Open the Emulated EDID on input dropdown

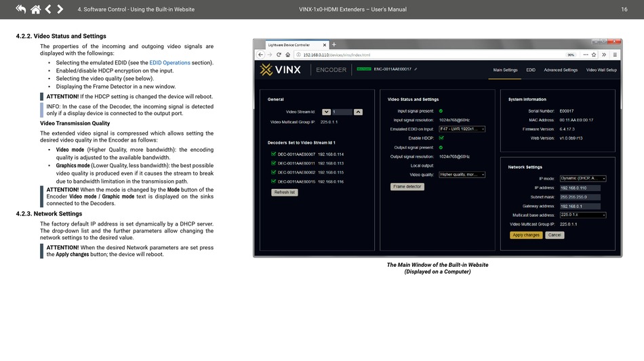(x=462, y=129)
